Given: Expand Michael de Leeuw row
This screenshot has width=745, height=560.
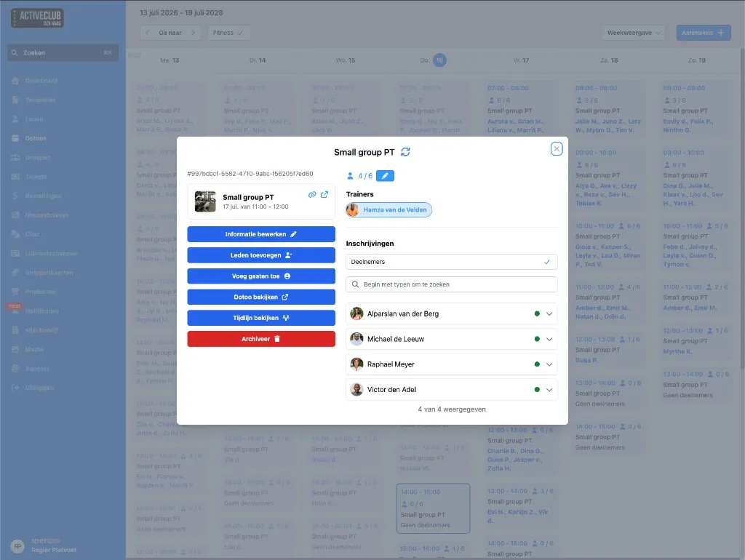Looking at the screenshot, I should tap(549, 339).
